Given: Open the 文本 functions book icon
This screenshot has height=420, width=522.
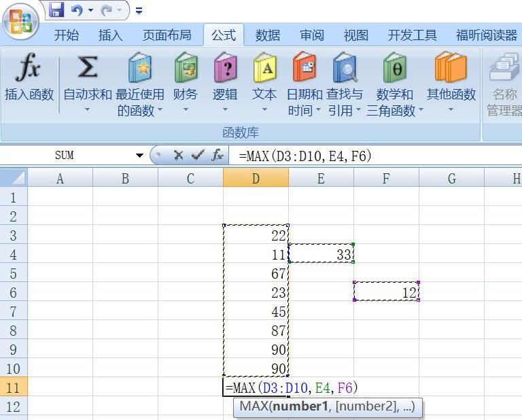Looking at the screenshot, I should pyautogui.click(x=264, y=67).
